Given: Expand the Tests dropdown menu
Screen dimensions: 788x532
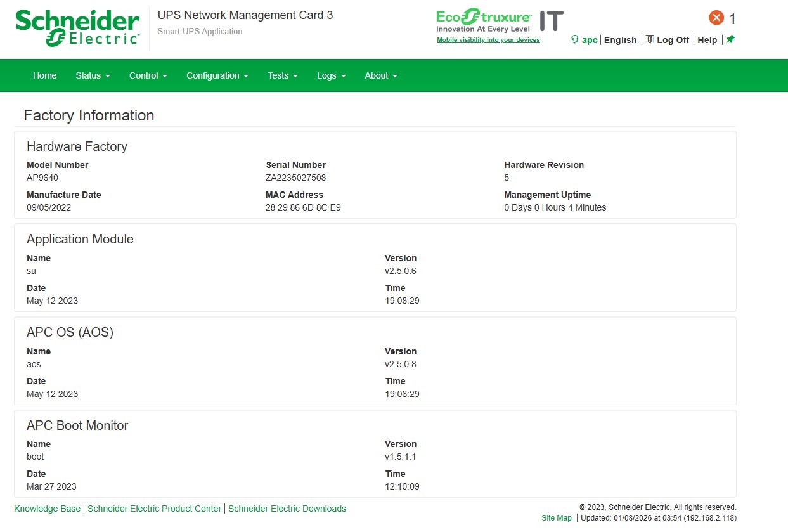Looking at the screenshot, I should [283, 75].
